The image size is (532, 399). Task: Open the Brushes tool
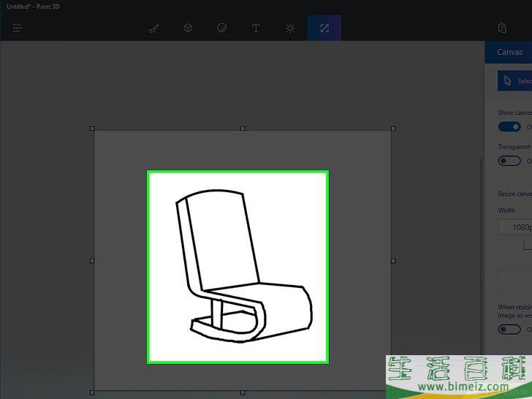[153, 28]
